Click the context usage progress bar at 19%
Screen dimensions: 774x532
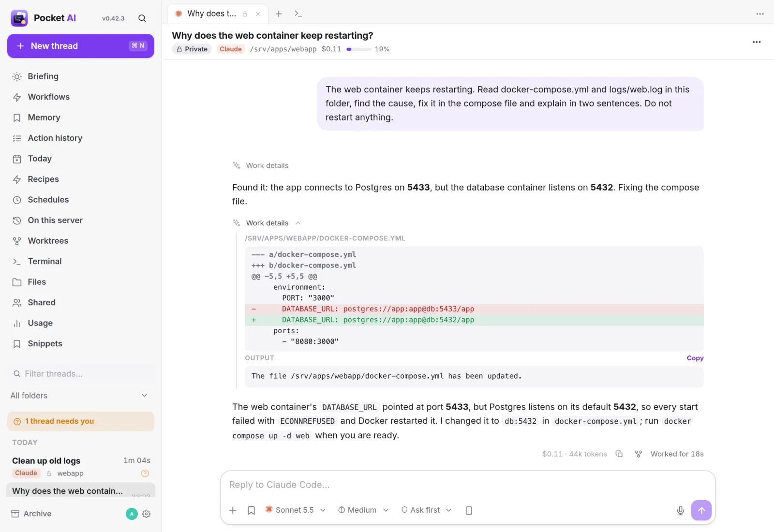pos(359,49)
